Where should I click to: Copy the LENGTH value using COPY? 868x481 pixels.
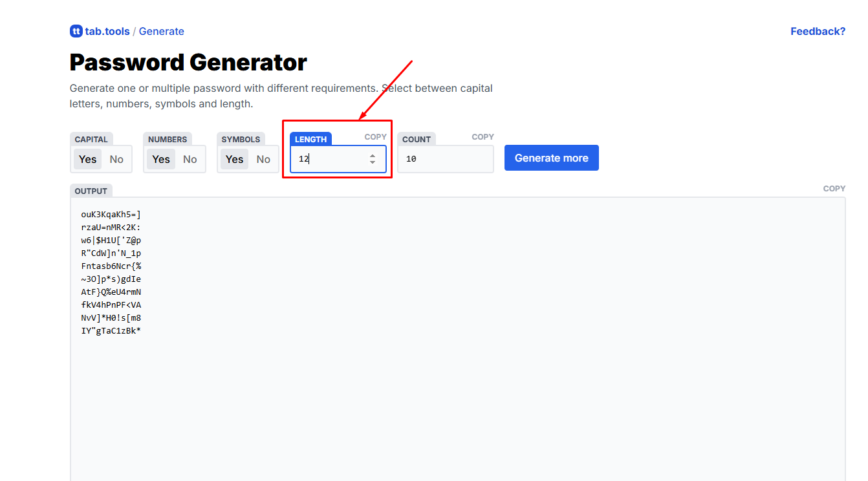(x=375, y=136)
